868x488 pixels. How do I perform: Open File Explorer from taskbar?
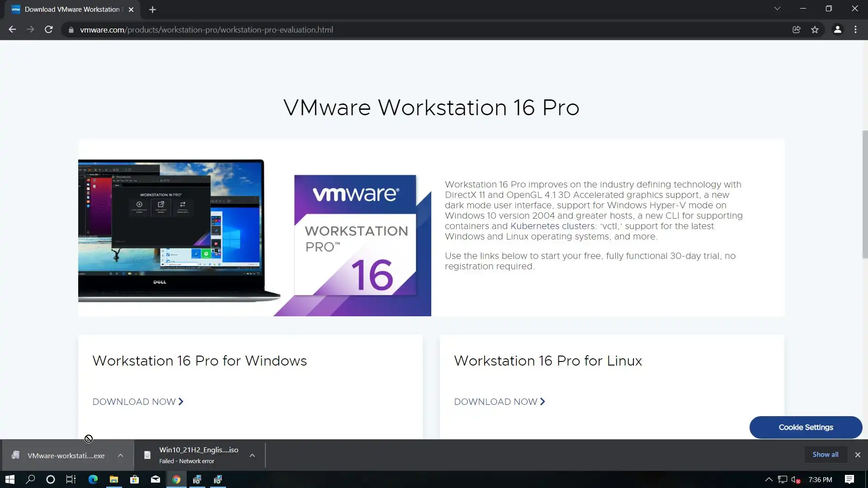pos(114,479)
